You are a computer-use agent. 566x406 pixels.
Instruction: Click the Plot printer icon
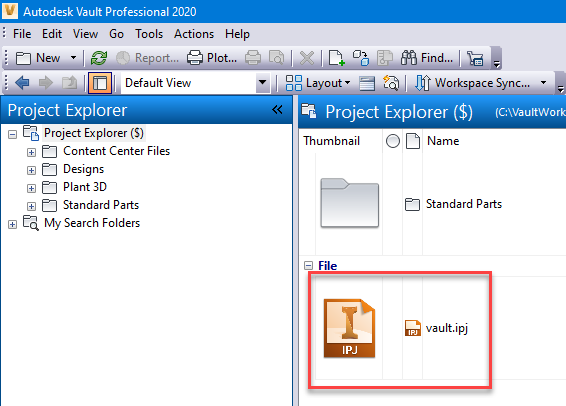(195, 58)
